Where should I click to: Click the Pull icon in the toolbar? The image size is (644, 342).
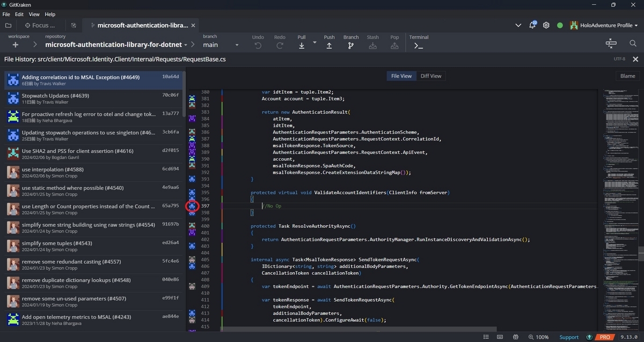[302, 46]
